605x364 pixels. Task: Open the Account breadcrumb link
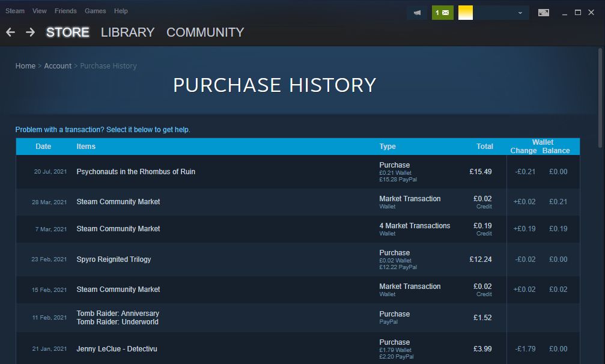click(58, 65)
